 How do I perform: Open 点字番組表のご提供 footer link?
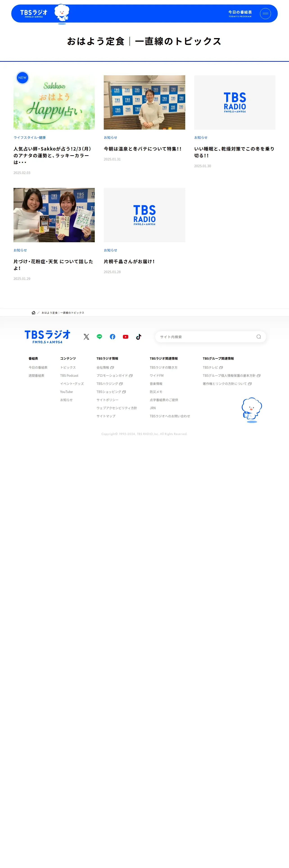164,400
